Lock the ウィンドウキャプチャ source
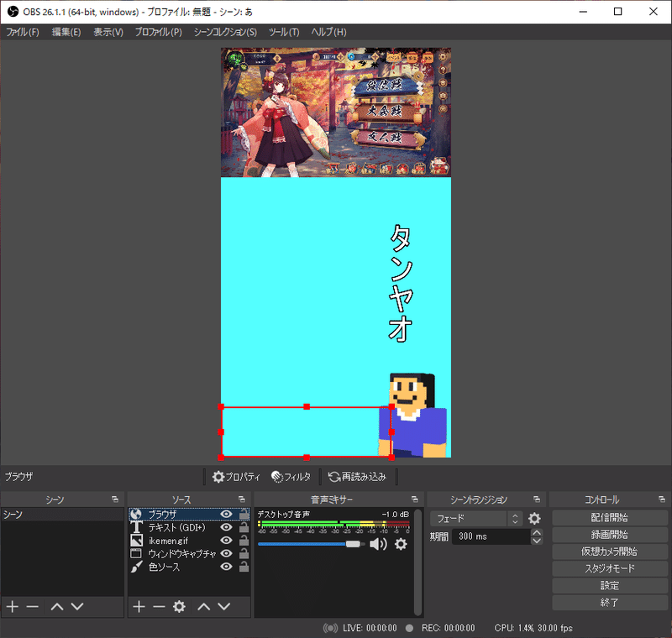672x638 pixels. coord(244,553)
